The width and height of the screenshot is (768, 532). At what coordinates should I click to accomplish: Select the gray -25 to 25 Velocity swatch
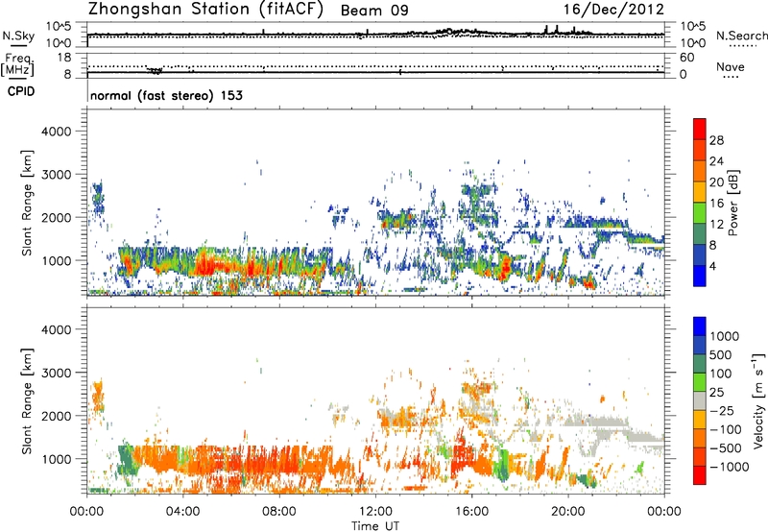click(x=700, y=400)
